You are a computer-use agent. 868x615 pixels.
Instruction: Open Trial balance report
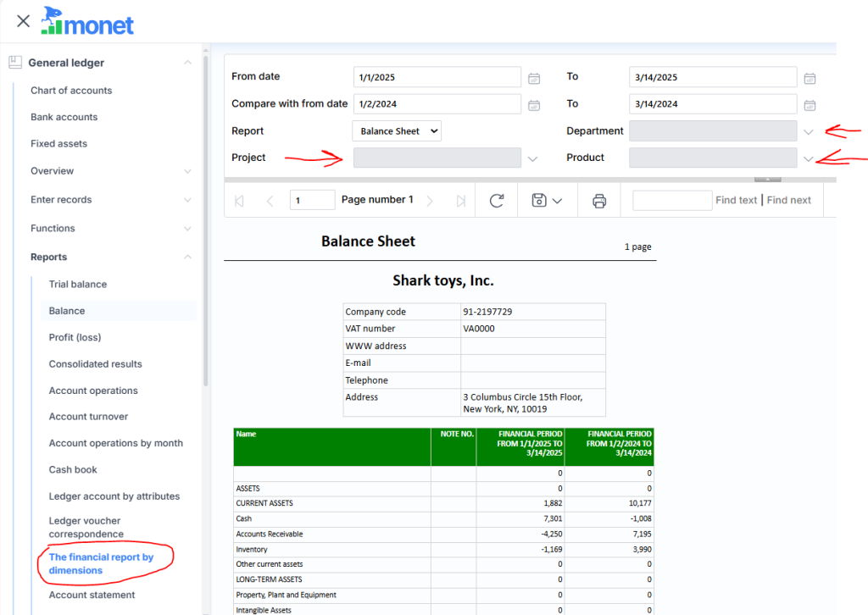78,285
